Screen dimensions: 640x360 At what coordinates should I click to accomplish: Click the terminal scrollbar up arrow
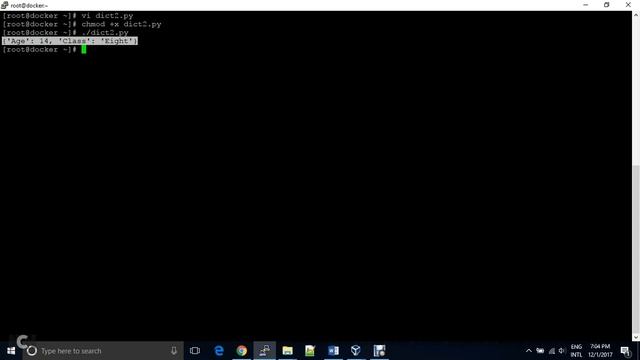tap(636, 15)
